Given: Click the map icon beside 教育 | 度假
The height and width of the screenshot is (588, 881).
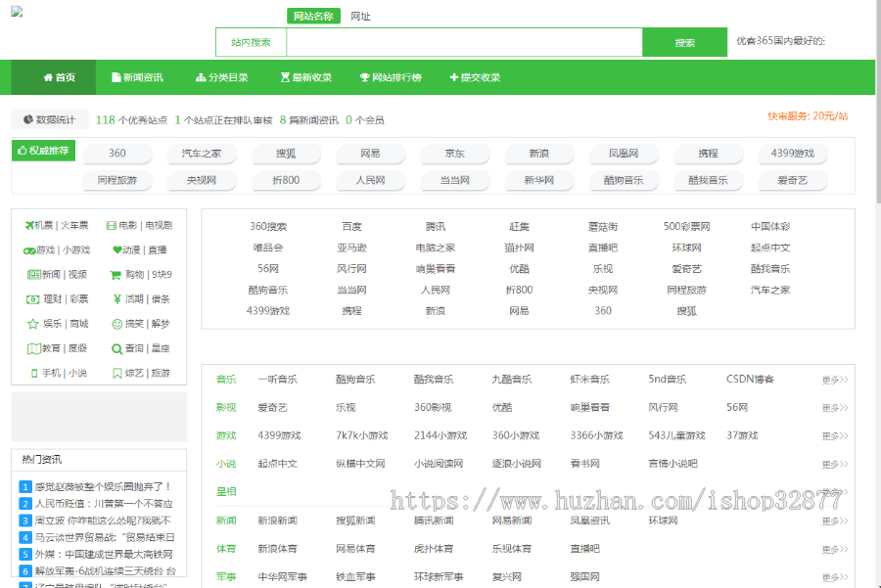Looking at the screenshot, I should click(33, 348).
